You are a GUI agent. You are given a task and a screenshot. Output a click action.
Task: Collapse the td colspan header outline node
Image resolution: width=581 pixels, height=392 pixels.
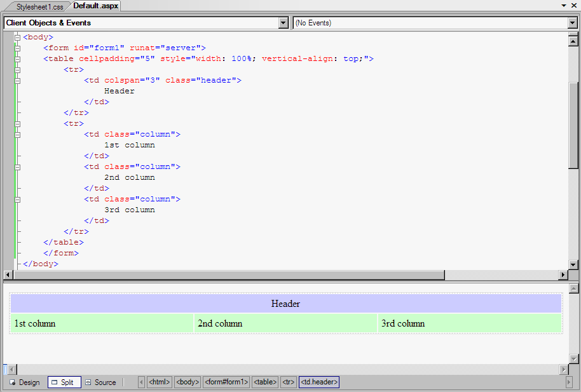click(x=17, y=81)
